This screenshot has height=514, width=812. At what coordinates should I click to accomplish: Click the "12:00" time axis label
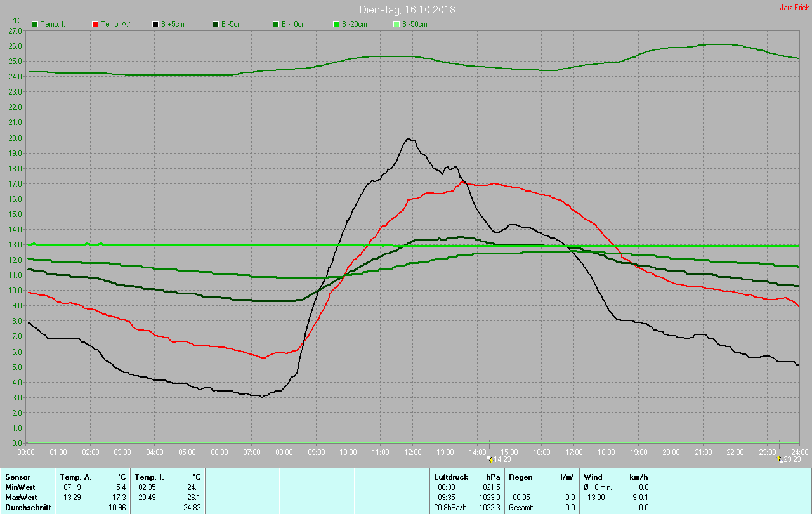[412, 452]
